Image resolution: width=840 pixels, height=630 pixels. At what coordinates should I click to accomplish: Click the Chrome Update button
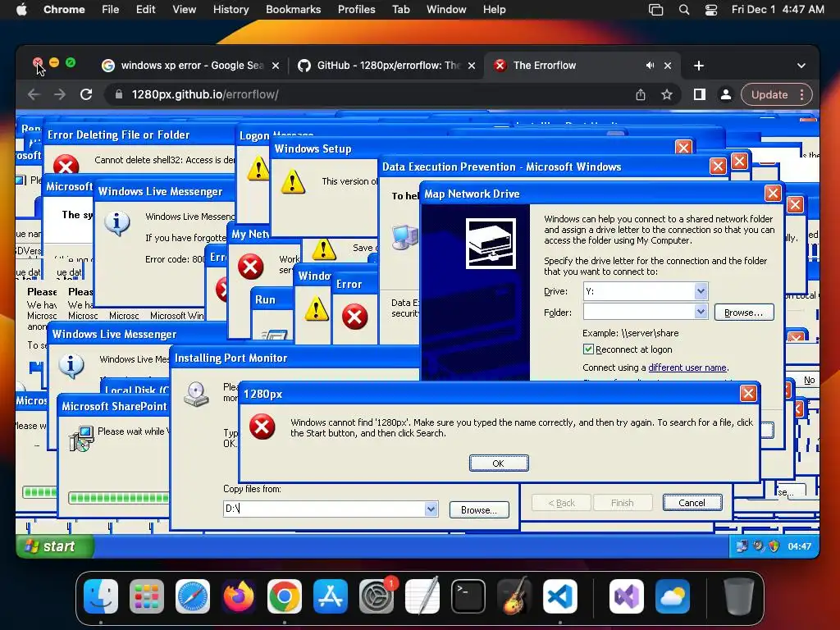pyautogui.click(x=769, y=94)
